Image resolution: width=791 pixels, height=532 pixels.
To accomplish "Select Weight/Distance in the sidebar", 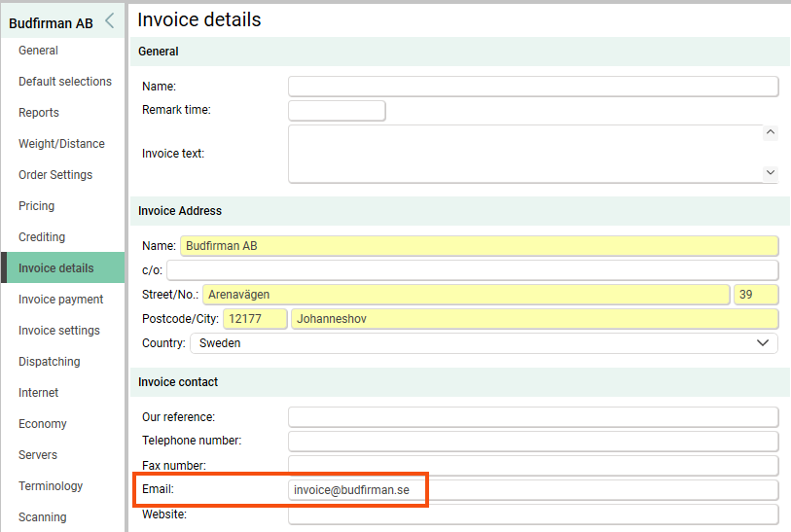I will (61, 144).
